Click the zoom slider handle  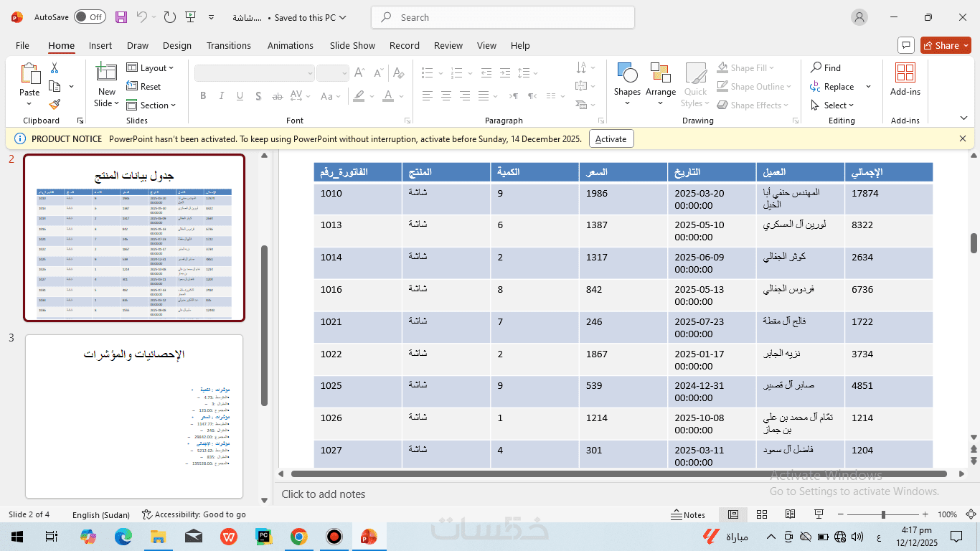point(883,514)
